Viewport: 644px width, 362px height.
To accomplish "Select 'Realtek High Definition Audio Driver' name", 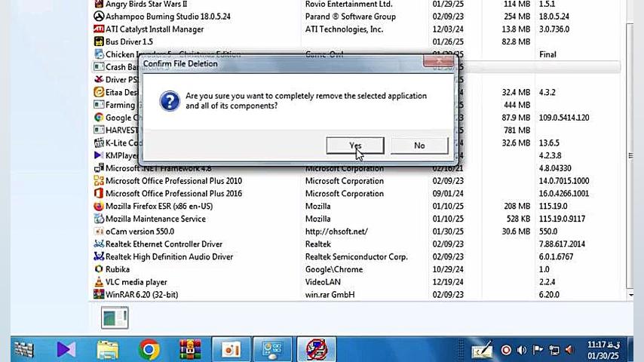I will click(x=169, y=256).
